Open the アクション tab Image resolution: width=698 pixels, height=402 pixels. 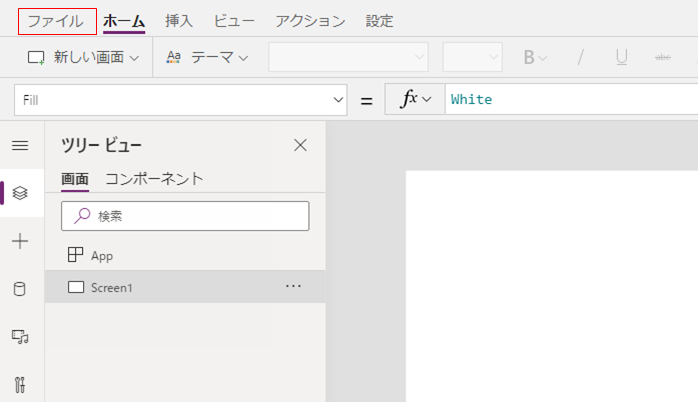310,21
